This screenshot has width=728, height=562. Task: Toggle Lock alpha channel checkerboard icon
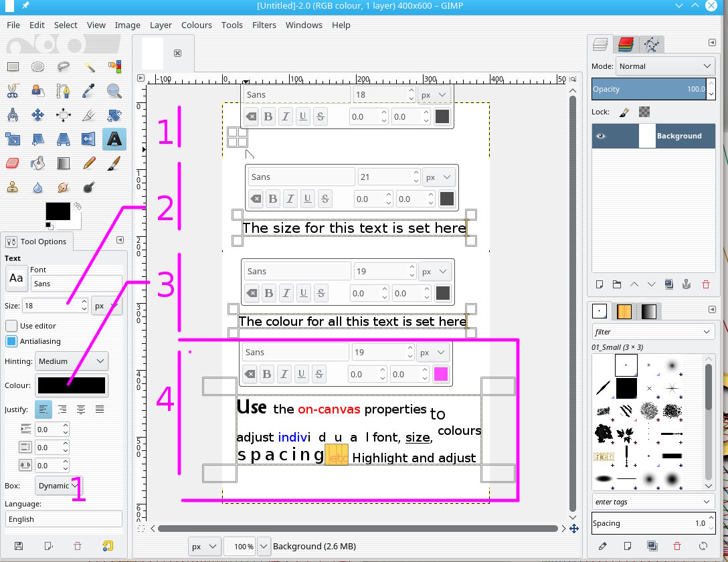pos(644,112)
